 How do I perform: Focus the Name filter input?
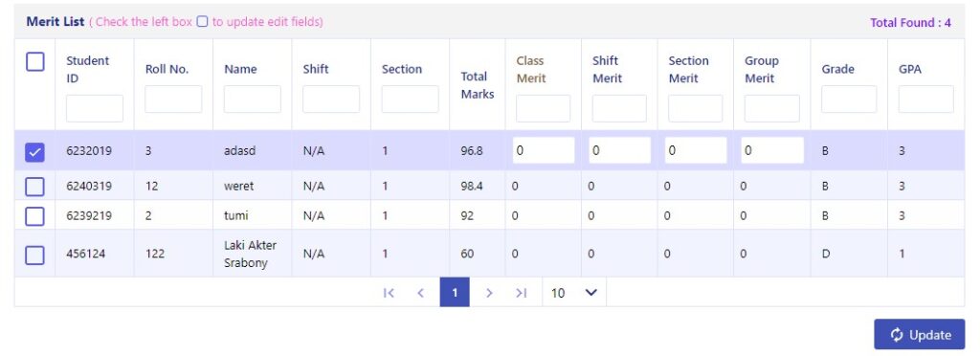point(253,100)
